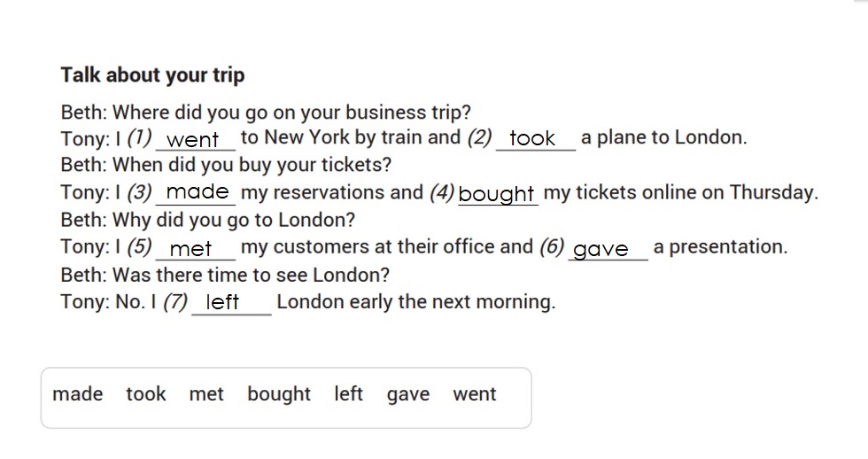Image resolution: width=868 pixels, height=459 pixels.
Task: Select 'gave' in the word bank
Action: 408,395
